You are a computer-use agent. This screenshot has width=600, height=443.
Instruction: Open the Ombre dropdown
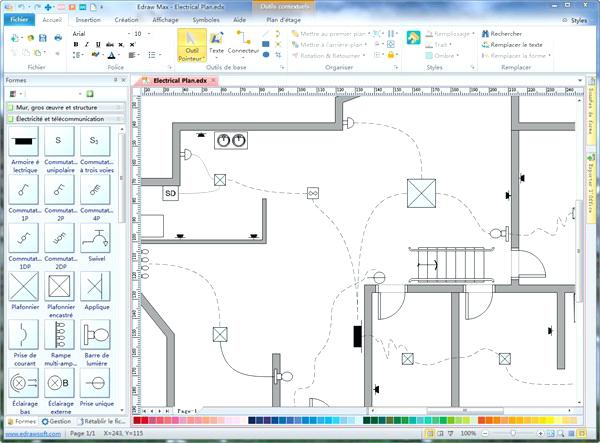[442, 55]
